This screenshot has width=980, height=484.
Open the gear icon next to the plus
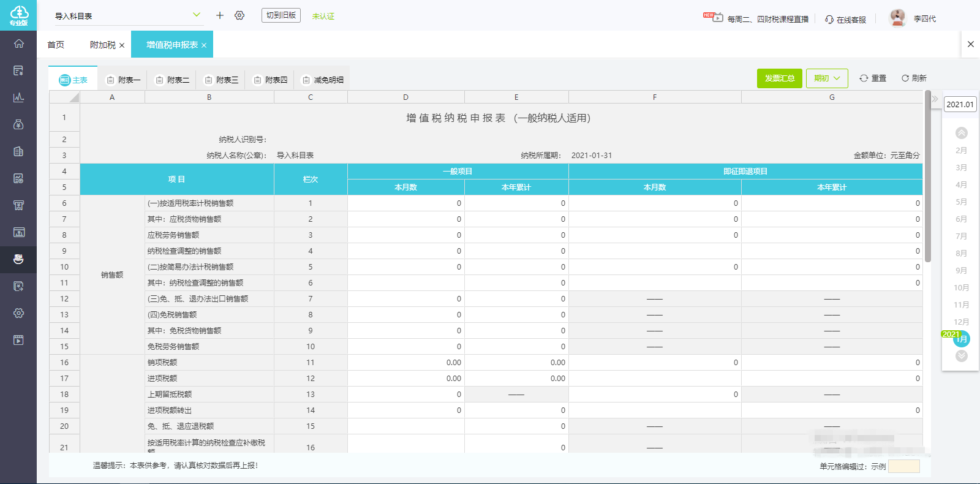(239, 15)
